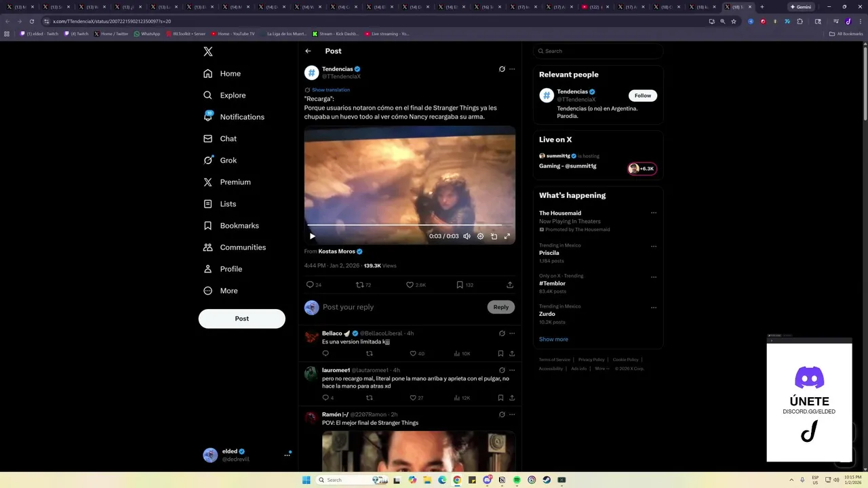This screenshot has height=488, width=868.
Task: Follow Tendencias in Relevant people
Action: point(643,96)
